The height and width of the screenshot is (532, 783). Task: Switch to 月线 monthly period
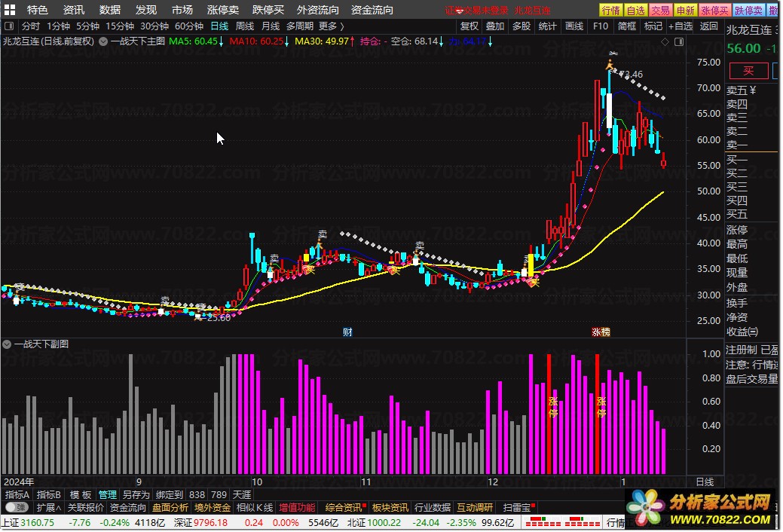click(x=271, y=26)
